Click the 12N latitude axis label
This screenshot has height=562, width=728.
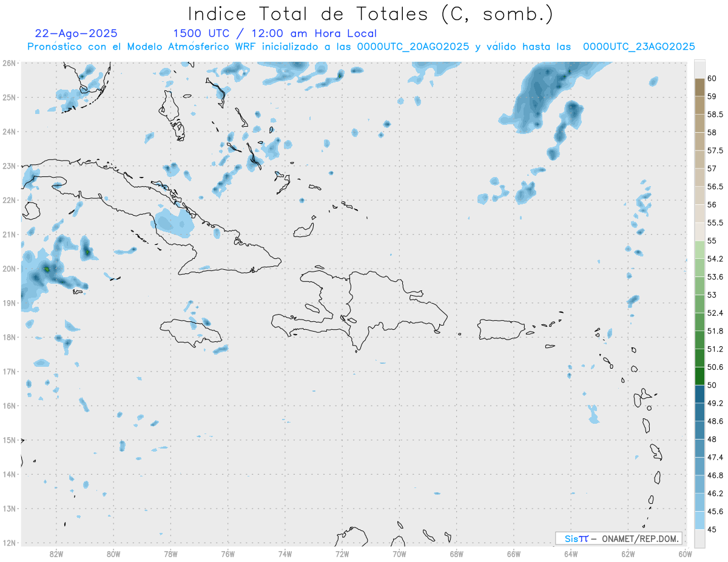point(9,543)
